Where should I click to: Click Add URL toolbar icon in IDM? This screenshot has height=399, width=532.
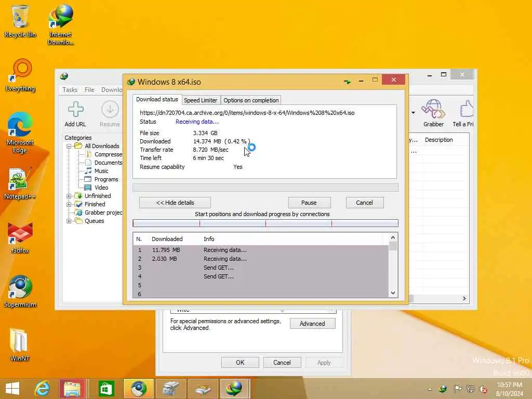(75, 114)
